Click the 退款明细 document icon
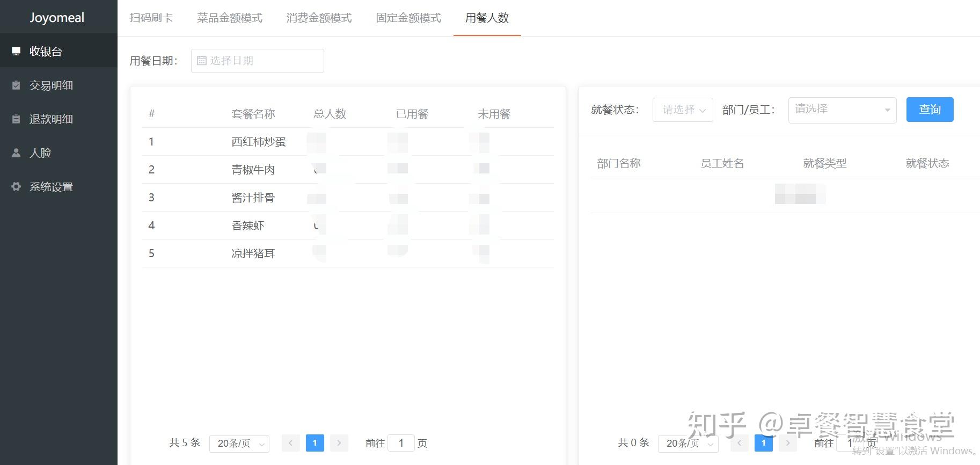Image resolution: width=980 pixels, height=465 pixels. pos(16,119)
